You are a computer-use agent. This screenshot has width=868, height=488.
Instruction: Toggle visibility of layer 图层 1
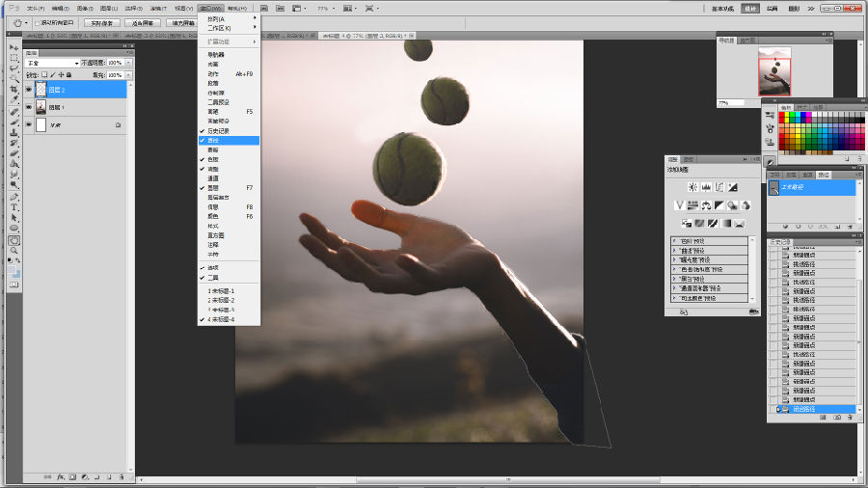(29, 107)
